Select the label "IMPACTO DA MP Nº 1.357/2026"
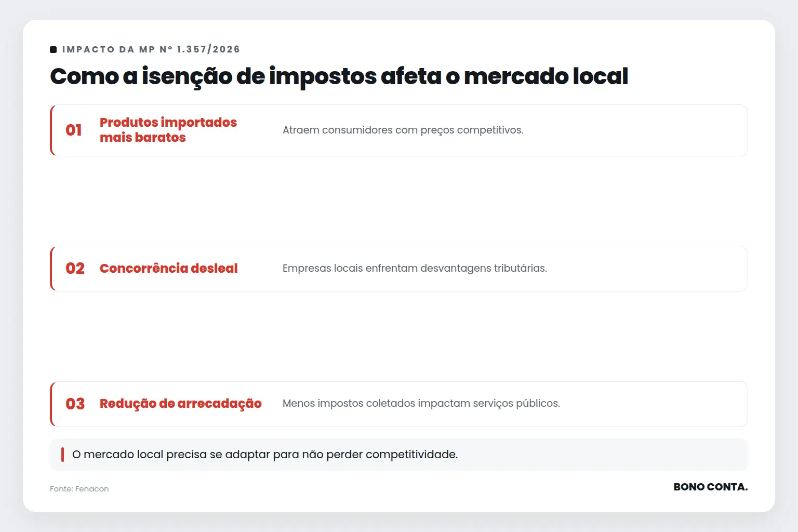 pos(151,49)
